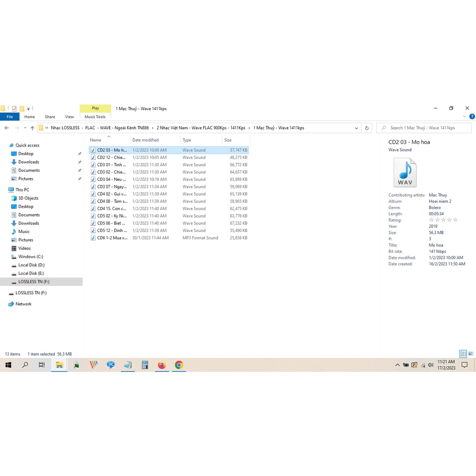Open Firefox from the taskbar
476x476 pixels.
162,365
